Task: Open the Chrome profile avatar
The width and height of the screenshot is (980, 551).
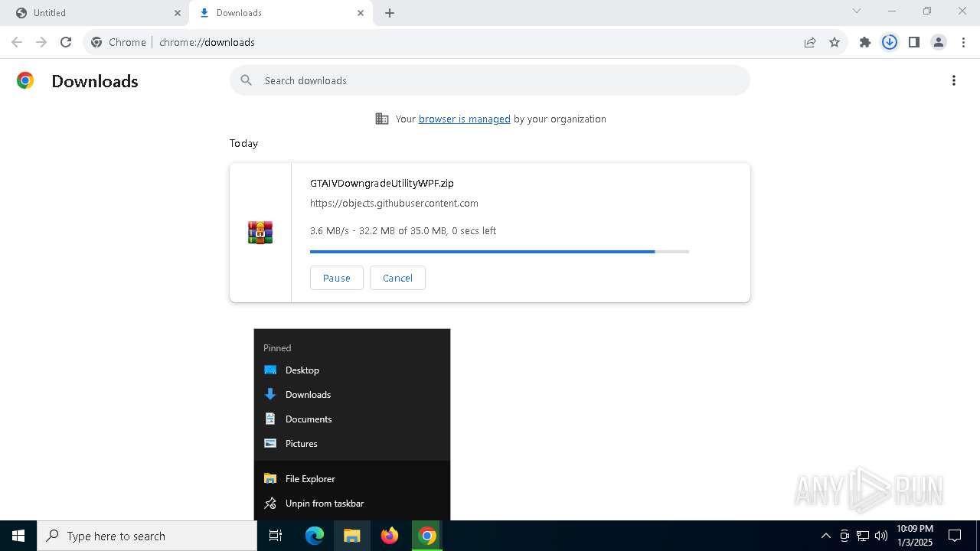Action: tap(939, 42)
